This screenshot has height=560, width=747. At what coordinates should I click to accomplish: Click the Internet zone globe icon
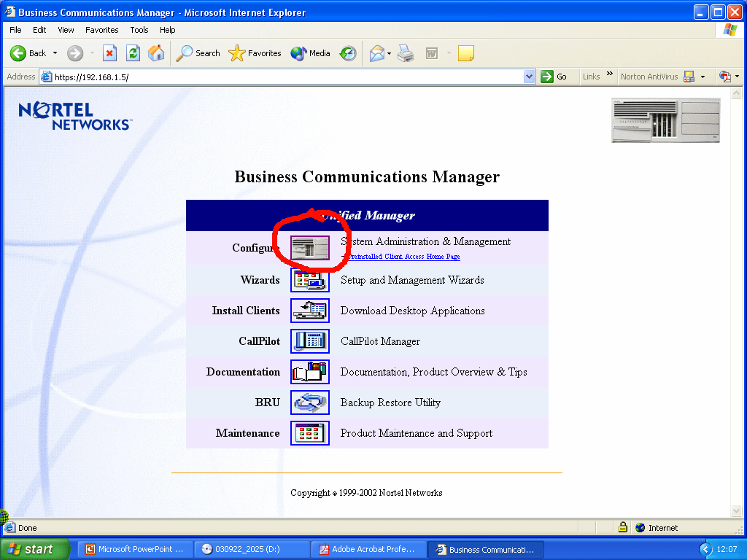(640, 528)
